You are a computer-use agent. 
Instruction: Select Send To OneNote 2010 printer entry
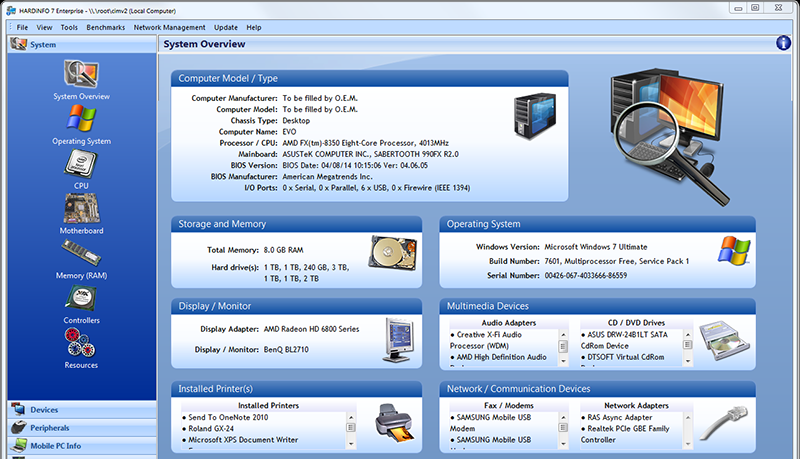(226, 417)
